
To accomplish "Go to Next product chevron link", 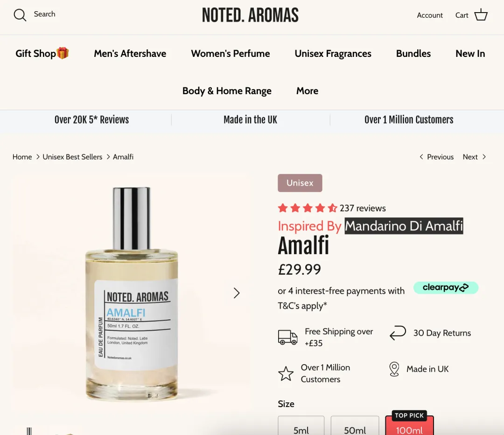I will tap(475, 157).
